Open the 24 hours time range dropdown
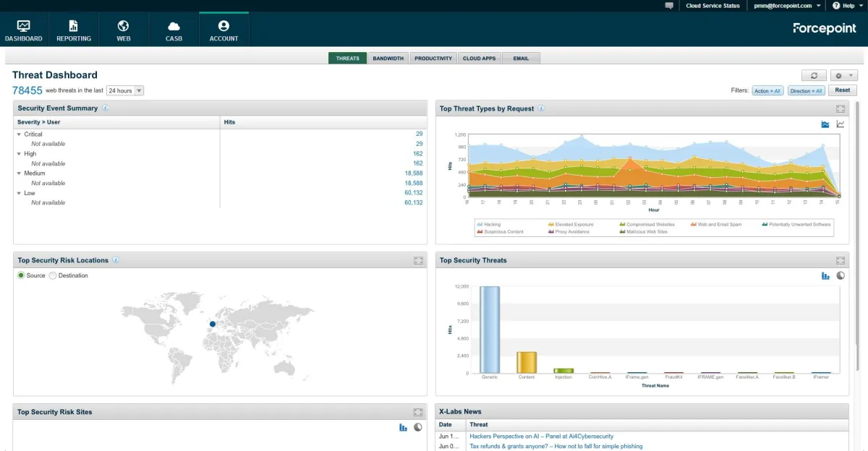Viewport: 868px width, 451px height. [137, 90]
